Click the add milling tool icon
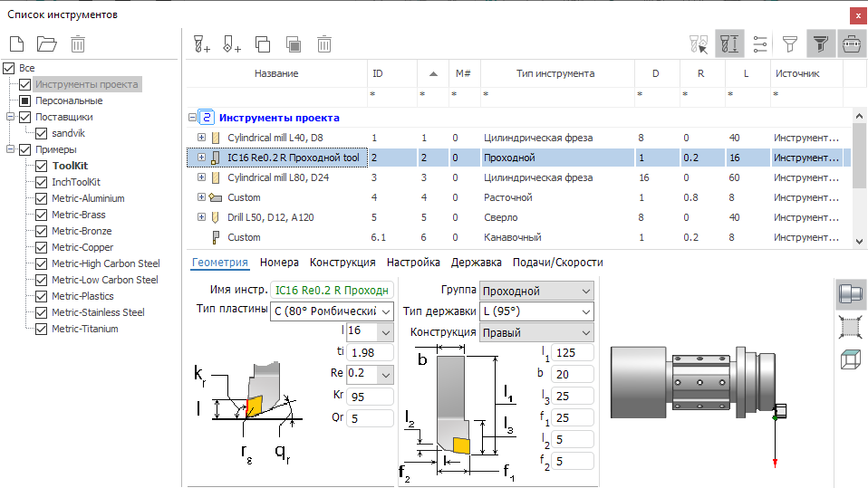The image size is (868, 488). click(202, 43)
